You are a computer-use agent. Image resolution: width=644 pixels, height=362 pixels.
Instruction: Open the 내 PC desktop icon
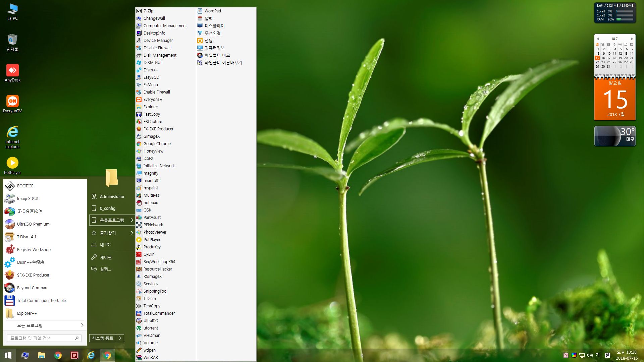[x=12, y=12]
